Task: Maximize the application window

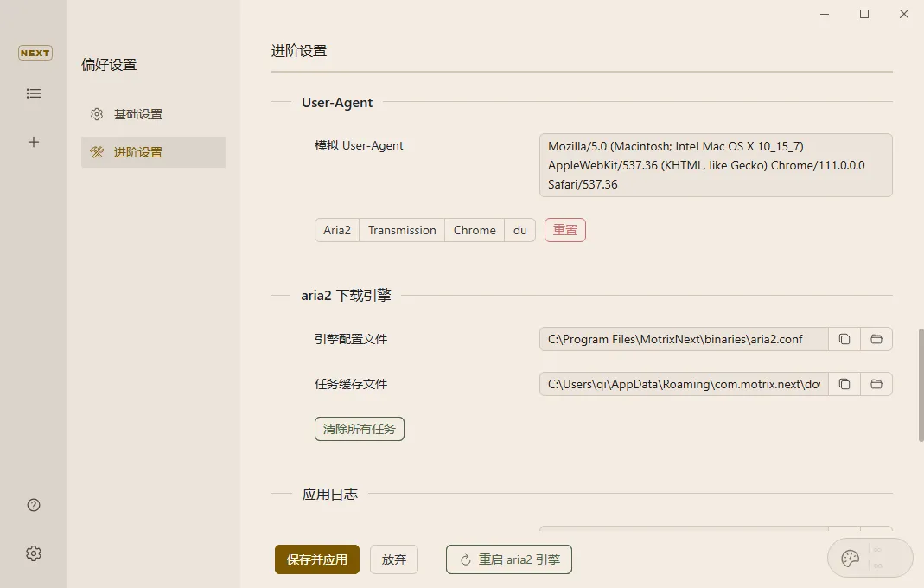Action: point(864,14)
